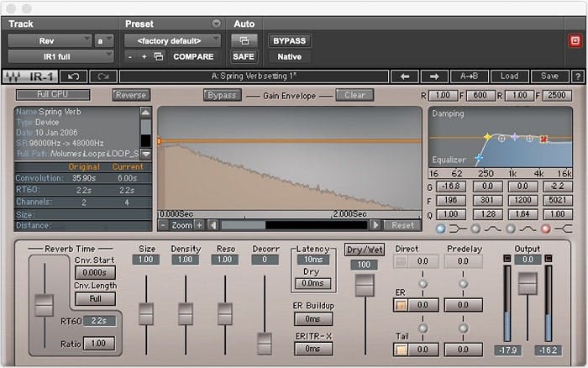588x368 pixels.
Task: Open the Load menu
Action: [x=509, y=76]
